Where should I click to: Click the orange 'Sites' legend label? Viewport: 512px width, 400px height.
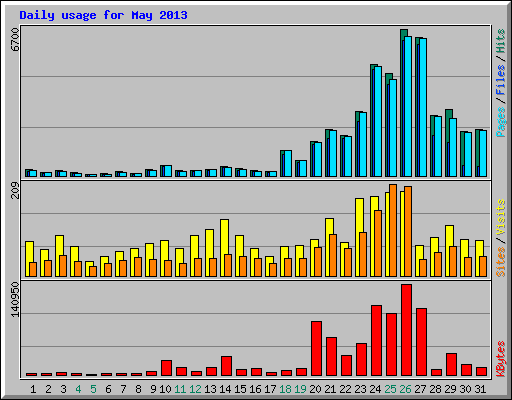tap(501, 262)
